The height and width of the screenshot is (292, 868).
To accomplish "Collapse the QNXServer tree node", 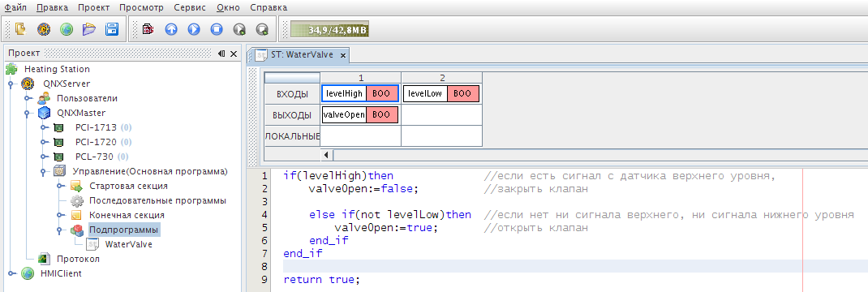I will click(11, 84).
